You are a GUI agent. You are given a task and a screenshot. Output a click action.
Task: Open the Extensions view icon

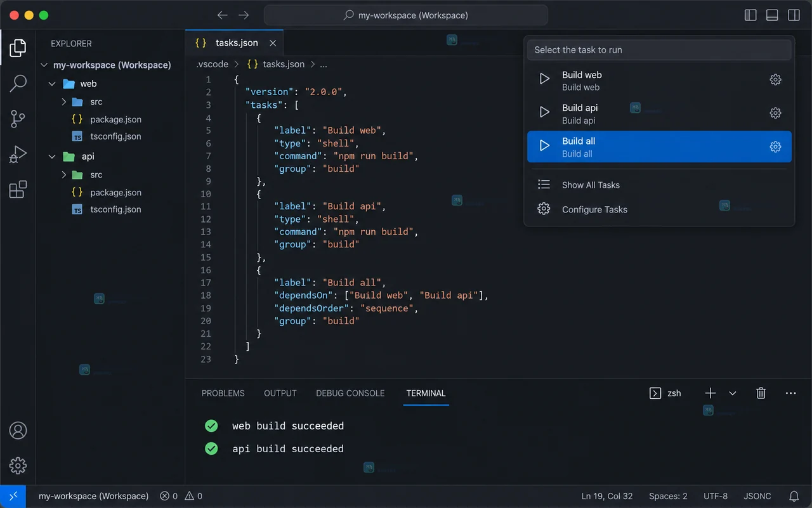click(18, 189)
